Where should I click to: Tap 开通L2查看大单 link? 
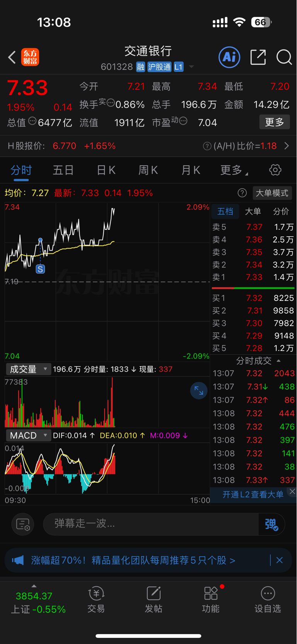click(x=253, y=494)
